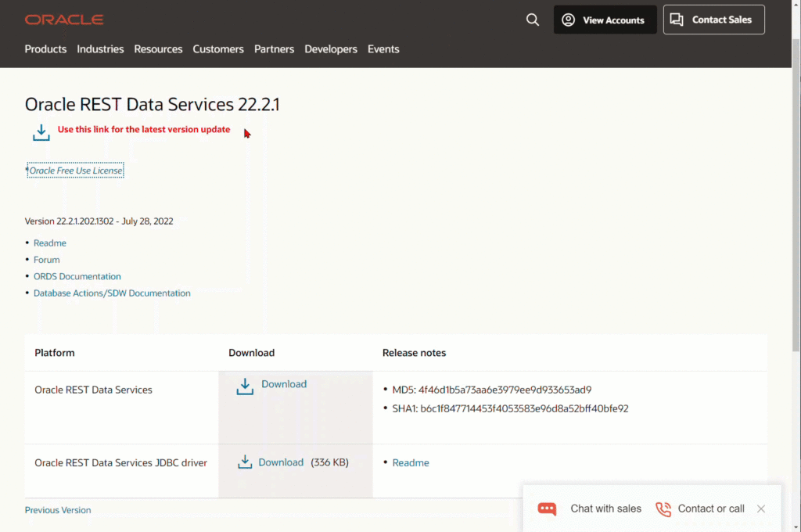Open the Industries menu

[100, 49]
